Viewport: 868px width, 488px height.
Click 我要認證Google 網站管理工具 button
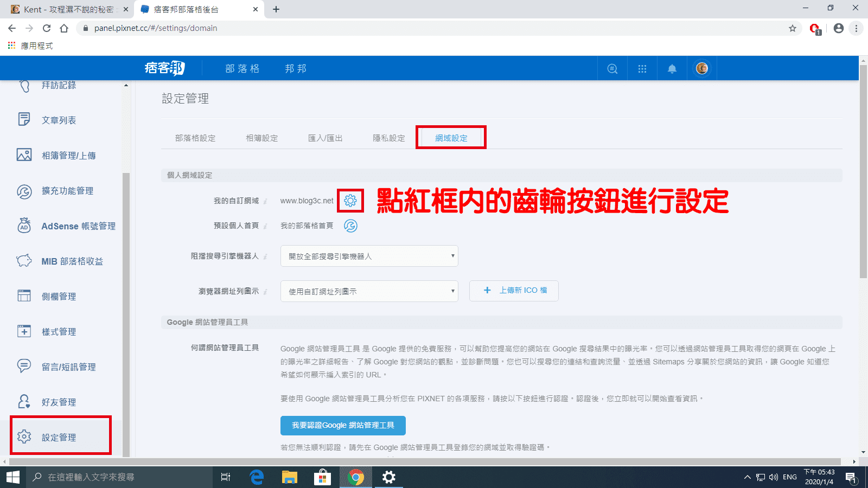(342, 425)
